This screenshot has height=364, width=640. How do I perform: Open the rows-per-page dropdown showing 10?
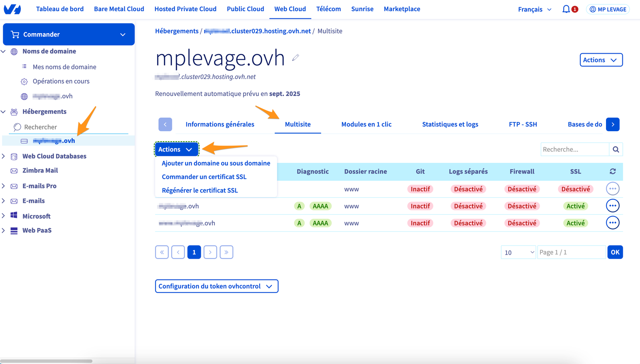click(x=518, y=252)
